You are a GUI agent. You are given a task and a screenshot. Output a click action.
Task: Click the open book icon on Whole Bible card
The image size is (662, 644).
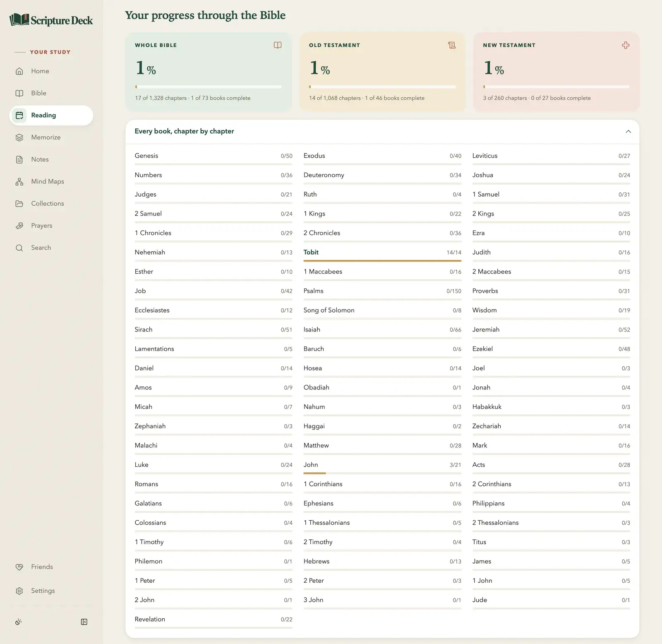[278, 45]
